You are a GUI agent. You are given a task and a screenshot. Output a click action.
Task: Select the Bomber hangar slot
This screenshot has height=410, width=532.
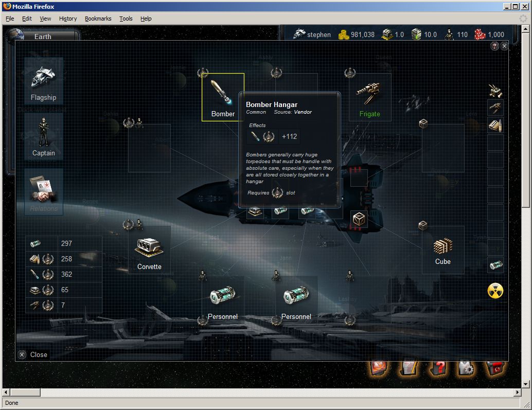pyautogui.click(x=223, y=97)
